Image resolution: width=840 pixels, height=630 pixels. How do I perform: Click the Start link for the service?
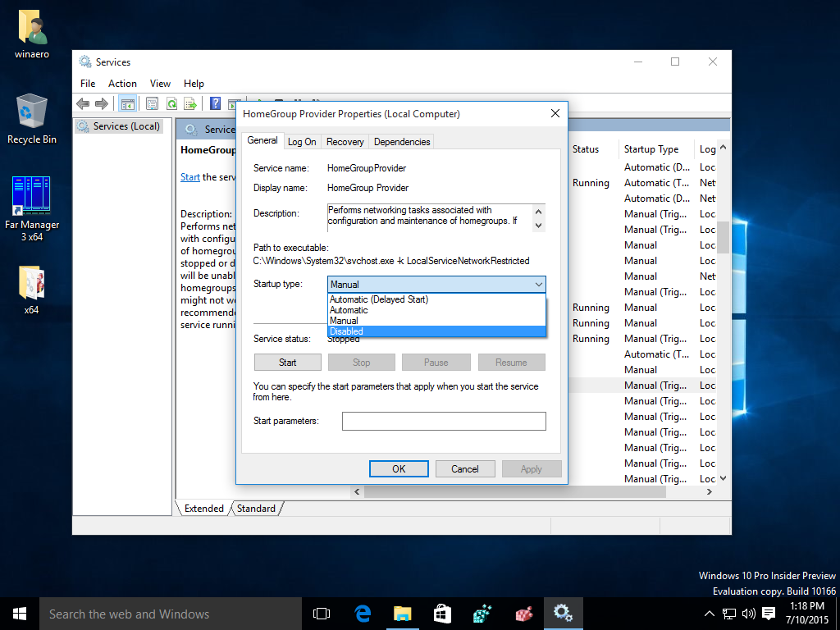tap(189, 176)
